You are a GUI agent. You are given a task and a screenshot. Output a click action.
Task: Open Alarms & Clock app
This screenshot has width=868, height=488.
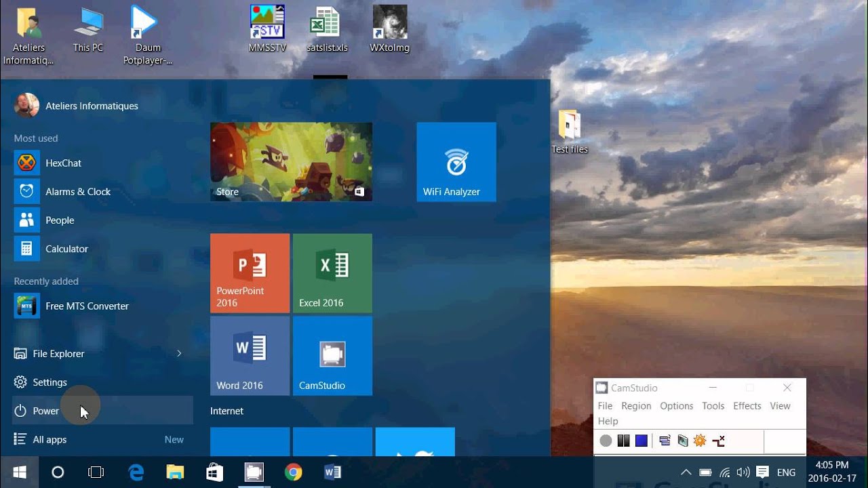103,192
